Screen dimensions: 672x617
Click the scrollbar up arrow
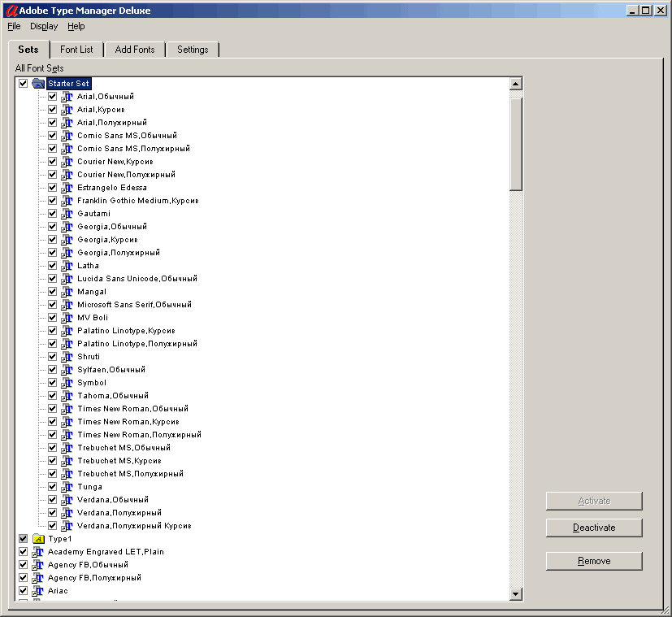[x=515, y=84]
